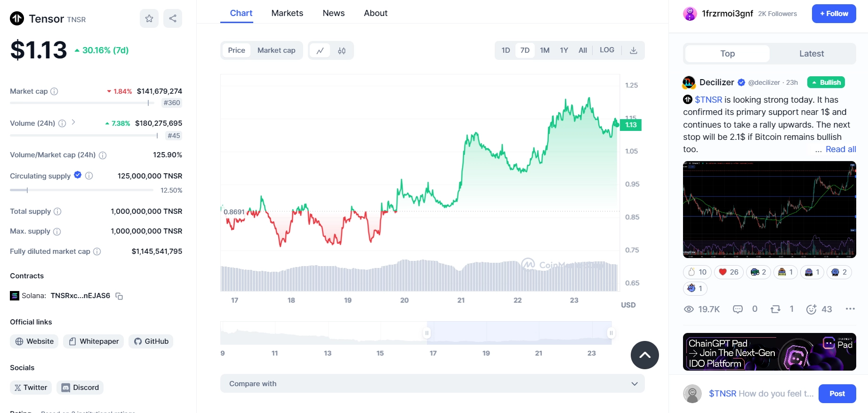
Task: Select the Price chart toggle
Action: [x=236, y=50]
